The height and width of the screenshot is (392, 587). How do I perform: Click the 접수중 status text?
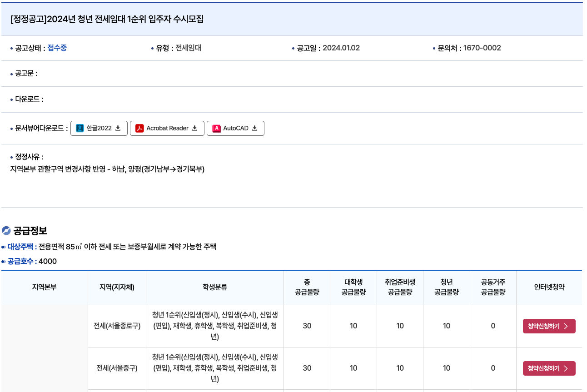pyautogui.click(x=57, y=48)
